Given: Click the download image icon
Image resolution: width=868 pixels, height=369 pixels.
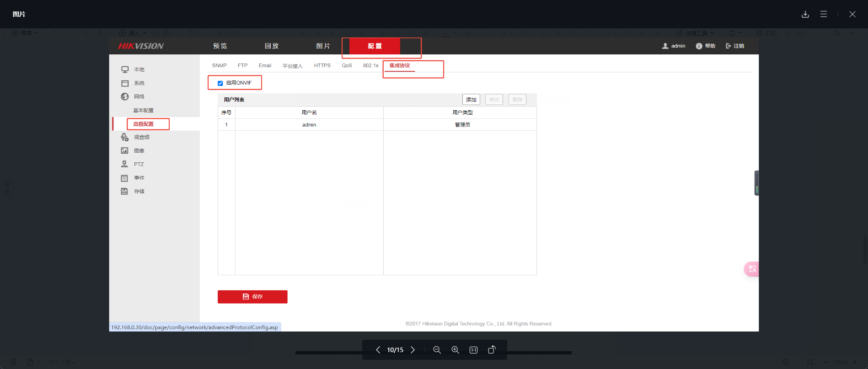Looking at the screenshot, I should coord(805,14).
